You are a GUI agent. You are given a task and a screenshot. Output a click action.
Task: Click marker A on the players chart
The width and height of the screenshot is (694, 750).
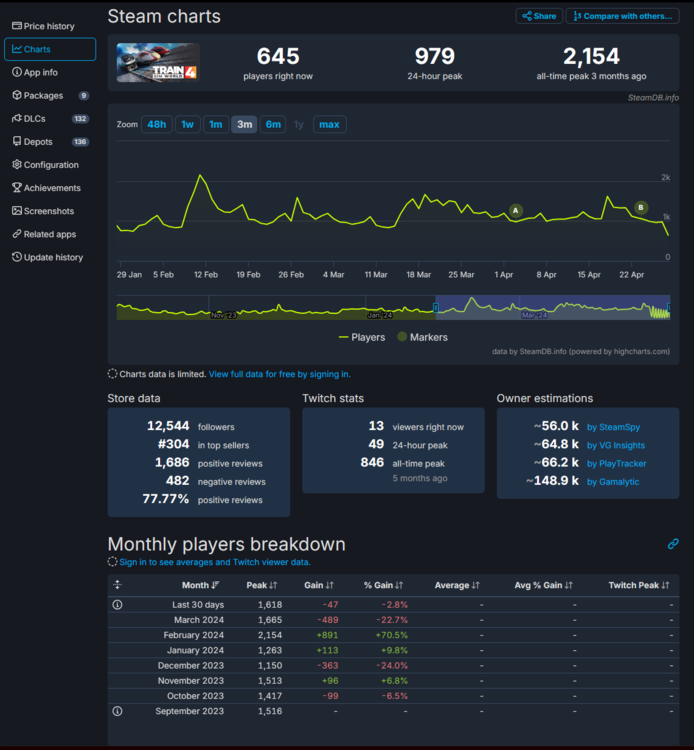[x=516, y=211]
